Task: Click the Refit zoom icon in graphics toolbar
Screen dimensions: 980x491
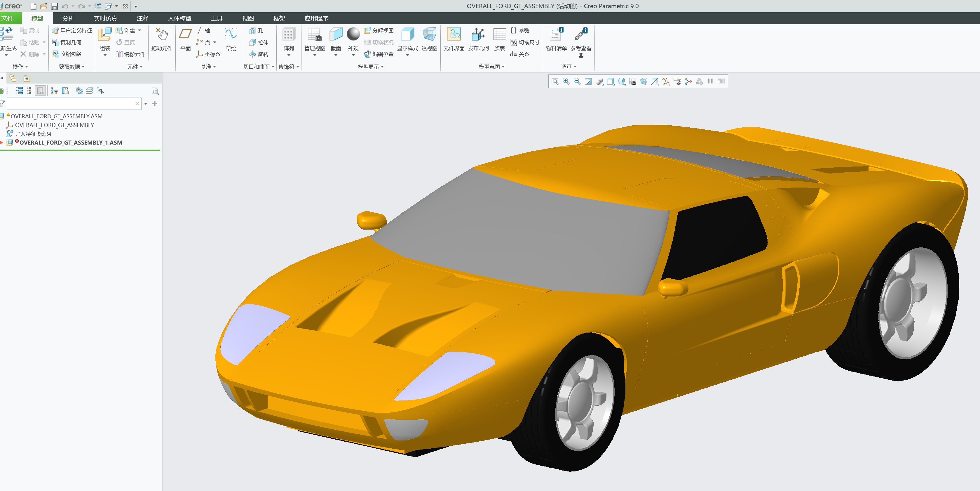Action: click(x=555, y=81)
